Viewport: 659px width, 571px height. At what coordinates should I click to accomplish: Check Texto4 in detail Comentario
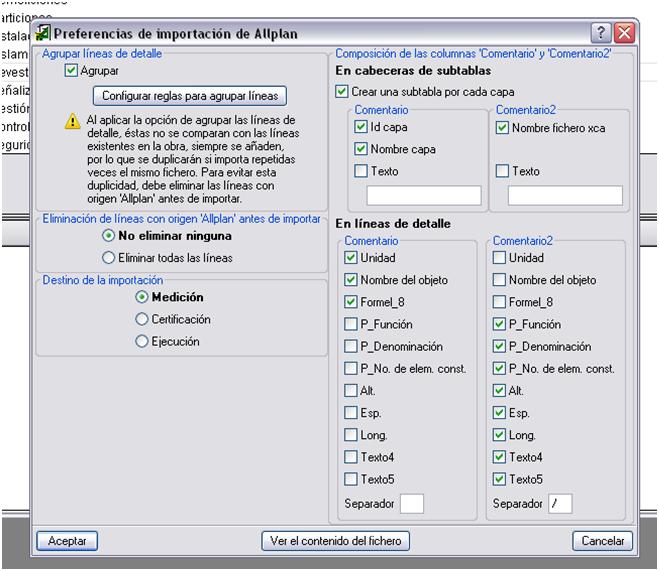coord(351,457)
